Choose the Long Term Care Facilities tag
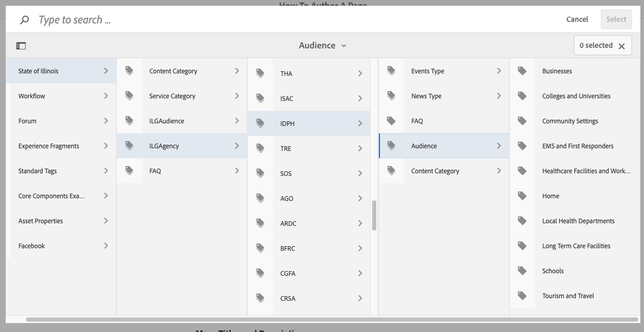This screenshot has width=644, height=332. click(x=576, y=246)
